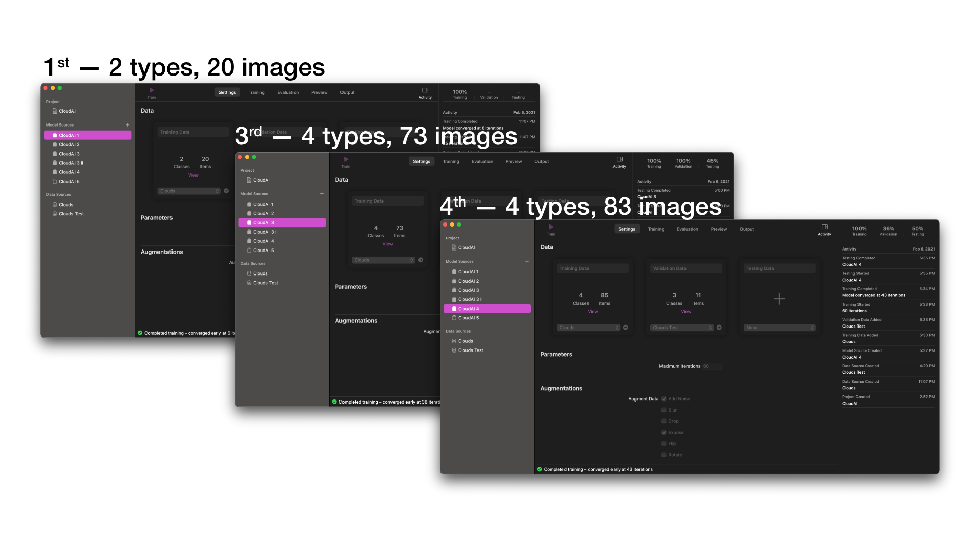Screen dimensions: 980x551
Task: Open Training Data Clouds dropdown in front window
Action: click(589, 328)
